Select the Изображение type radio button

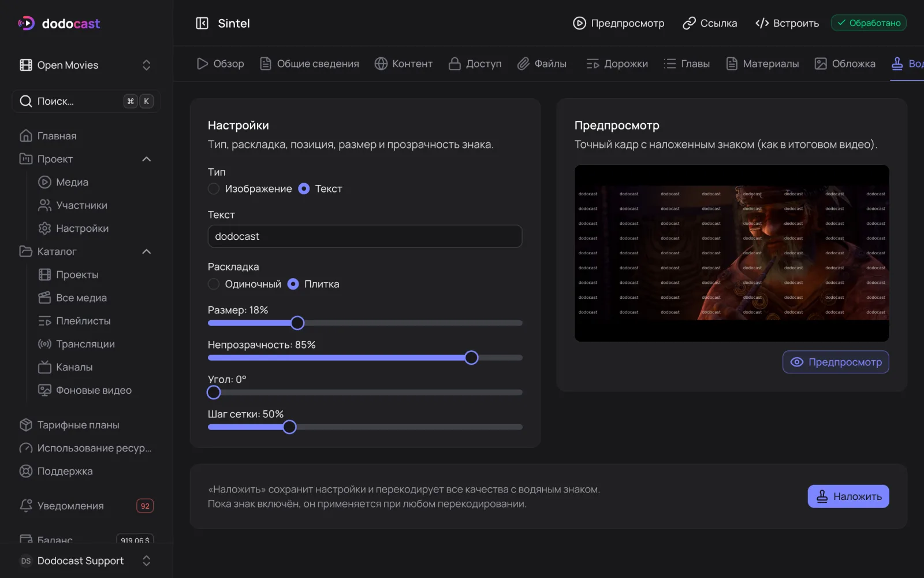pyautogui.click(x=214, y=188)
